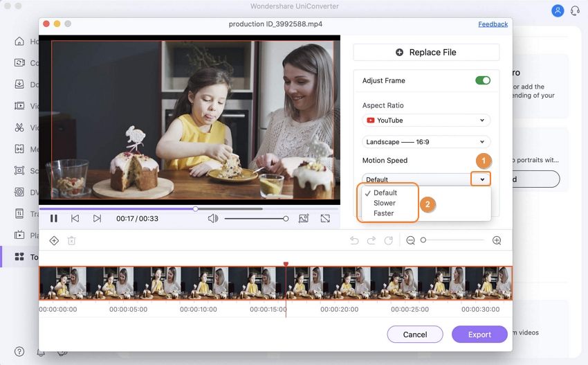Click the 00:00:20:00 timeline timestamp
Viewport: 588px width, 365px height.
tap(339, 310)
